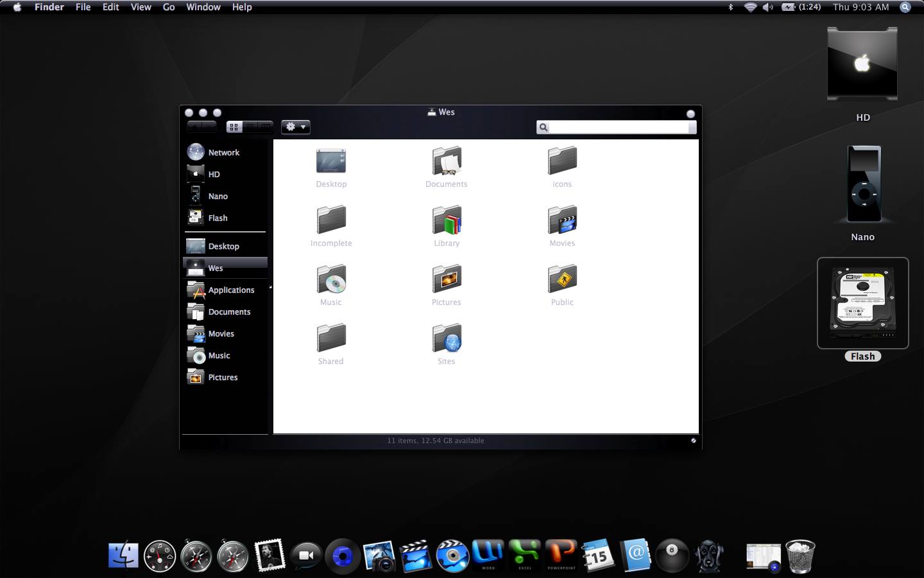924x578 pixels.
Task: Open iCal calendar in Dock
Action: coord(598,556)
